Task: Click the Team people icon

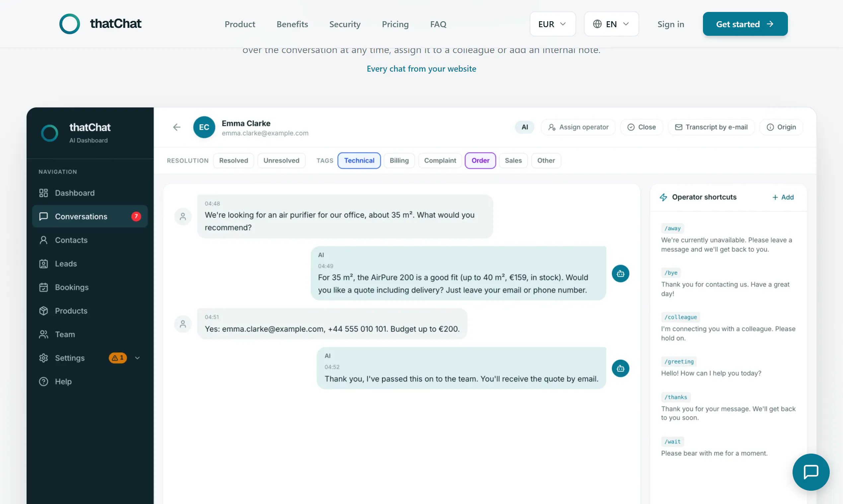Action: coord(43,335)
